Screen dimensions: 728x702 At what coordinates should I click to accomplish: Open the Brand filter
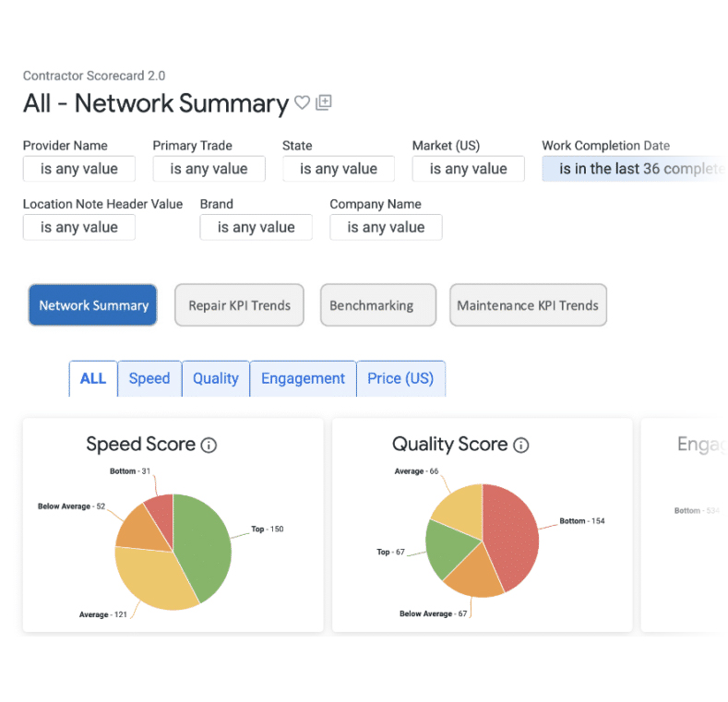coord(256,227)
